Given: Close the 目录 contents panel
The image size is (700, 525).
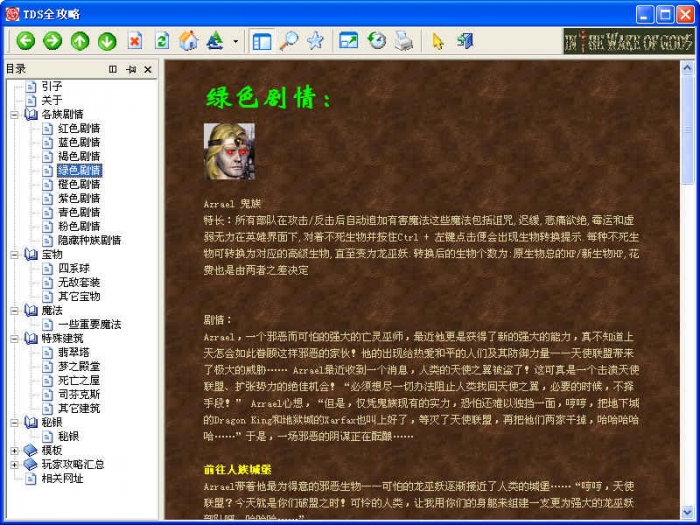Looking at the screenshot, I should click(x=148, y=69).
